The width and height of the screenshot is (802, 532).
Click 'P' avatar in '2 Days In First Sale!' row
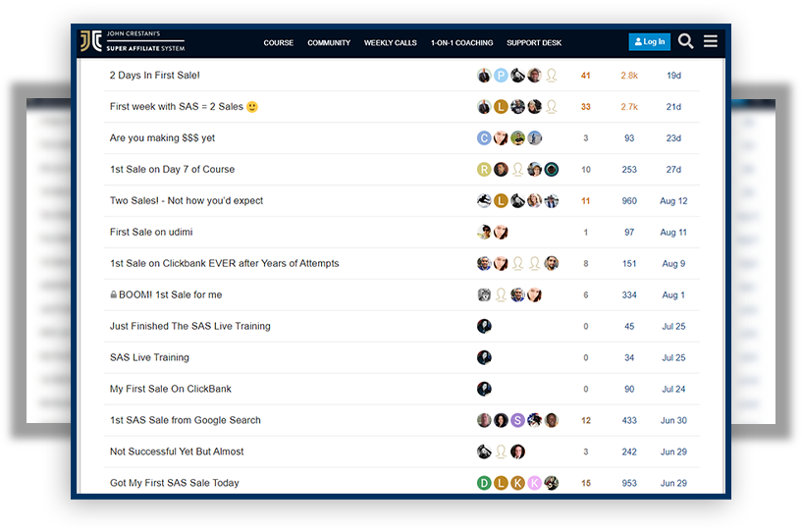[501, 76]
